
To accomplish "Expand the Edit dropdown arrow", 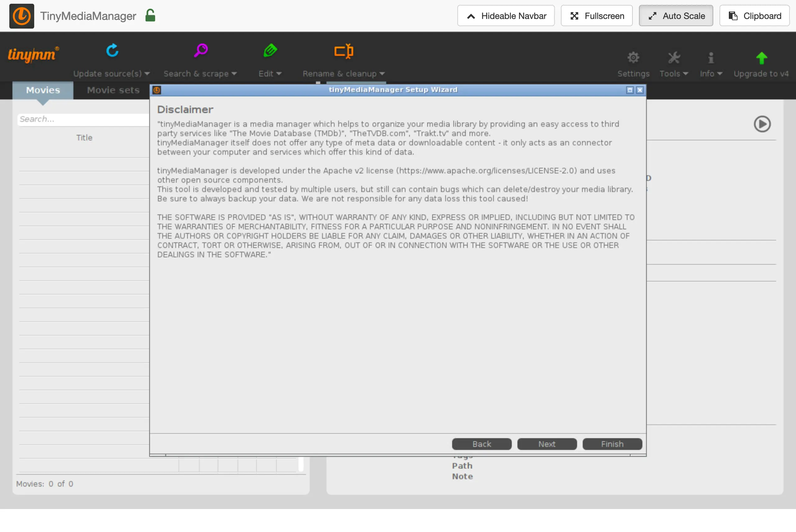I will pyautogui.click(x=279, y=74).
